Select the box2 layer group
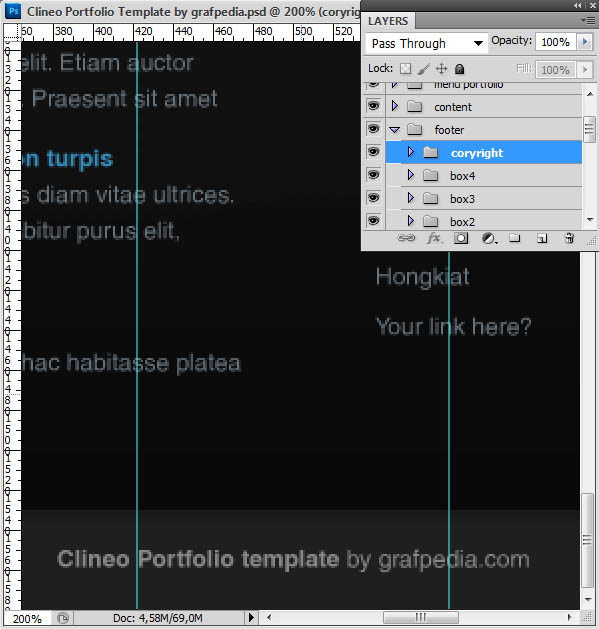The height and width of the screenshot is (629, 599). tap(483, 221)
